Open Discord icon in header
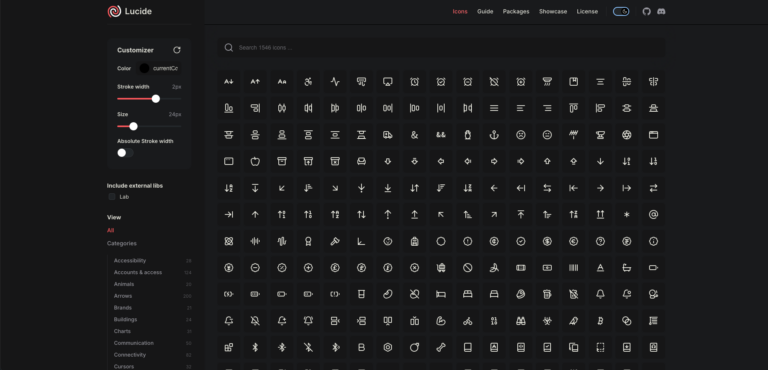Image resolution: width=768 pixels, height=370 pixels. 661,11
